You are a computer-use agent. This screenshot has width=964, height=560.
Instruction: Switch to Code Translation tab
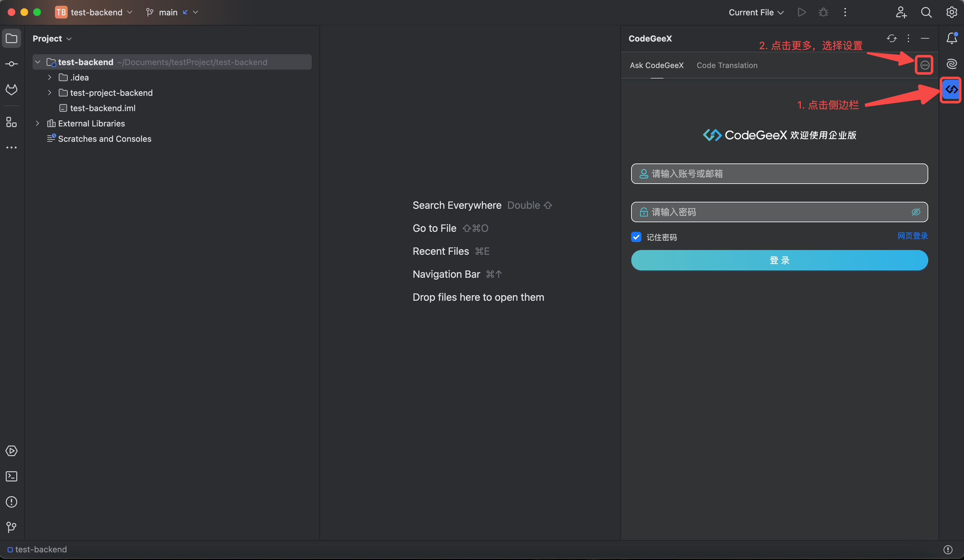pos(727,65)
